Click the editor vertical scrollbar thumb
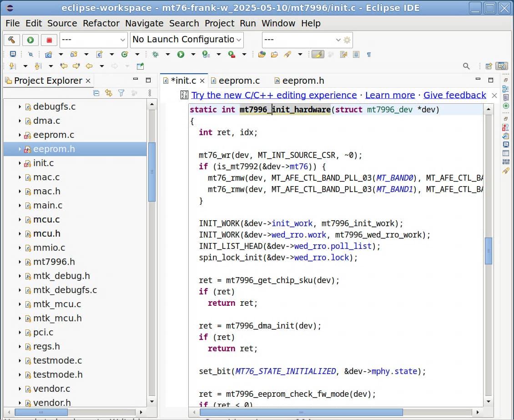514x420 pixels. [x=489, y=251]
